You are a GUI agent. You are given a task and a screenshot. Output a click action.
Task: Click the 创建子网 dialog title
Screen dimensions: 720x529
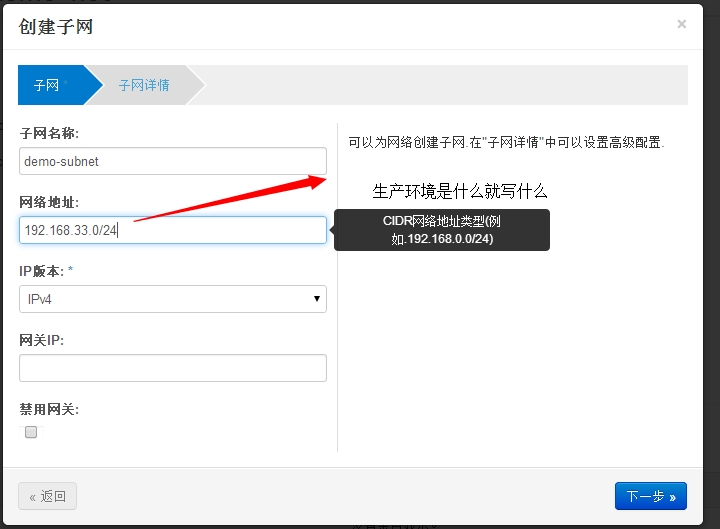pyautogui.click(x=56, y=27)
